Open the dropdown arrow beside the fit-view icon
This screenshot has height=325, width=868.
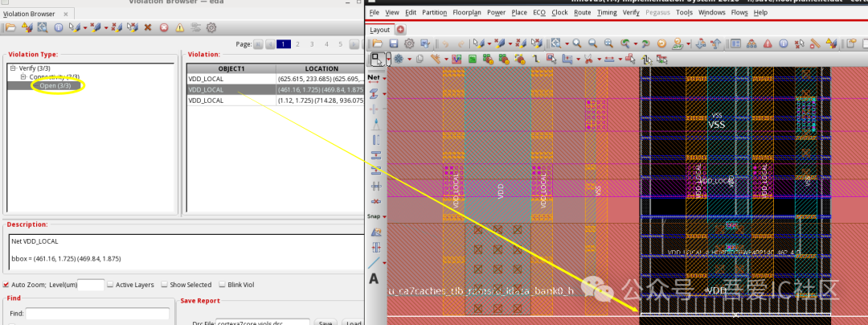point(565,43)
